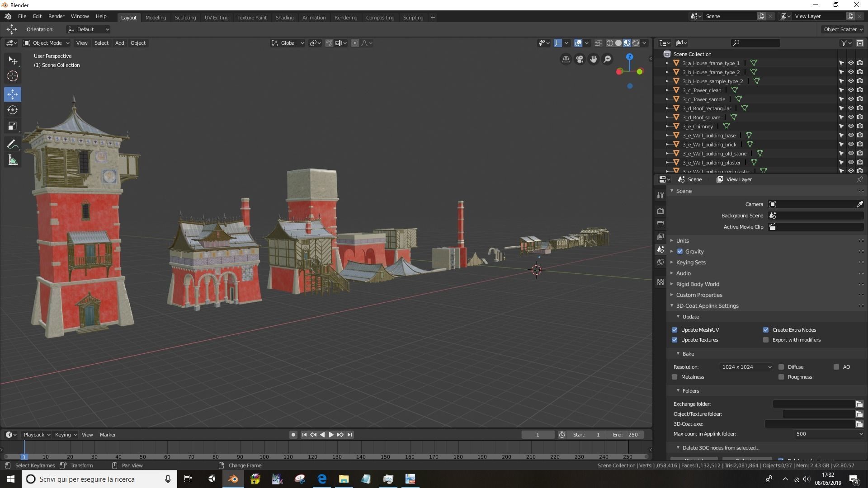Open the Output properties tab
Screen dimensions: 868x488
660,224
